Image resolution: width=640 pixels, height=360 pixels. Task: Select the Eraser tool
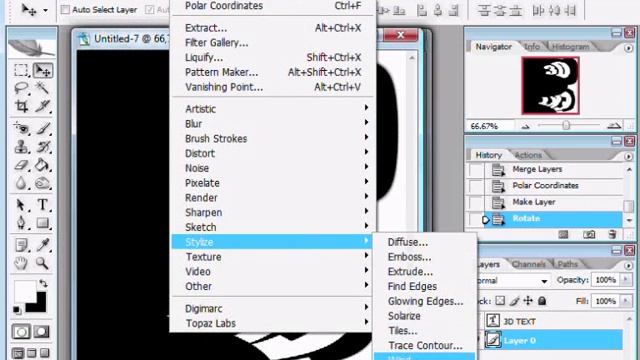click(x=21, y=165)
